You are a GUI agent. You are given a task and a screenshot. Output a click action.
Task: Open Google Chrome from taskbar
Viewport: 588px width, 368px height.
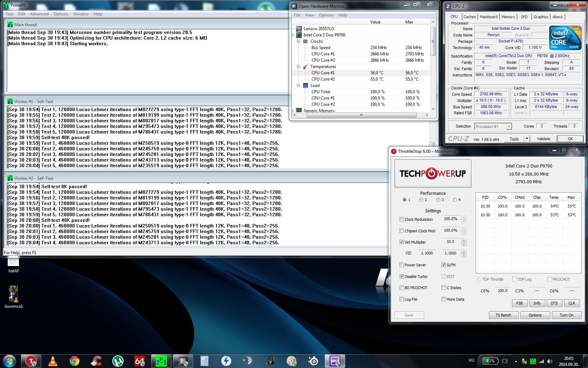click(75, 361)
